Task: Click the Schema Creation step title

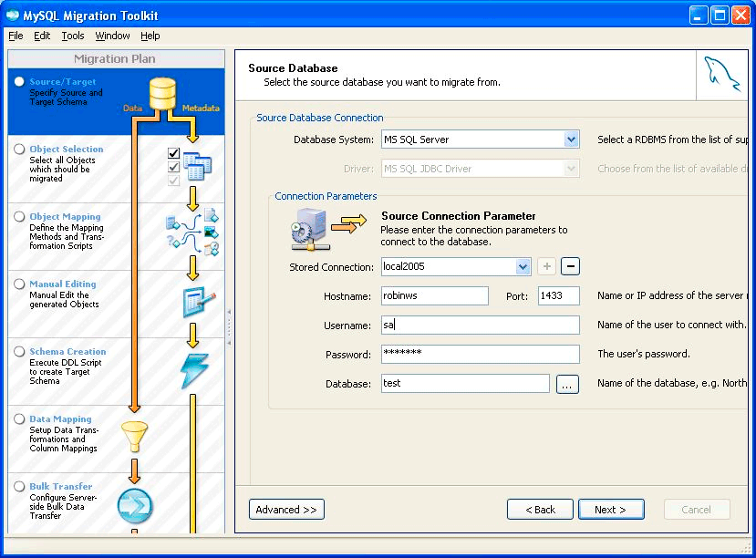Action: [67, 351]
